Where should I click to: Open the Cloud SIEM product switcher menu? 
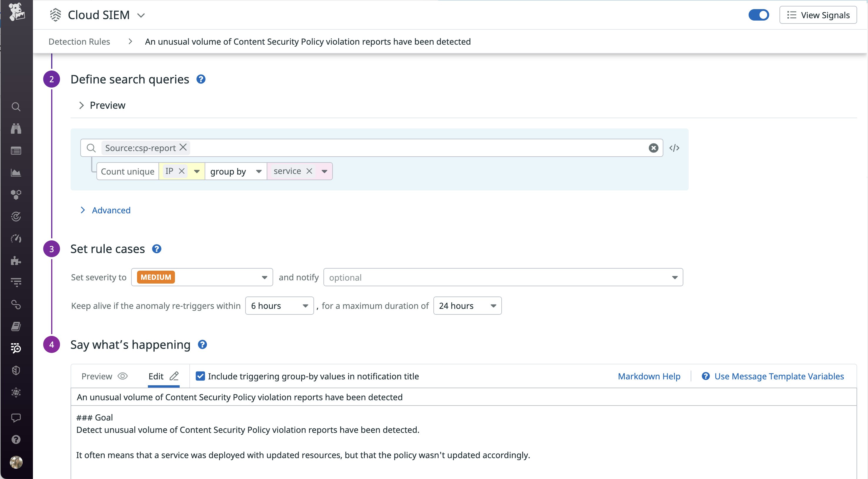141,15
